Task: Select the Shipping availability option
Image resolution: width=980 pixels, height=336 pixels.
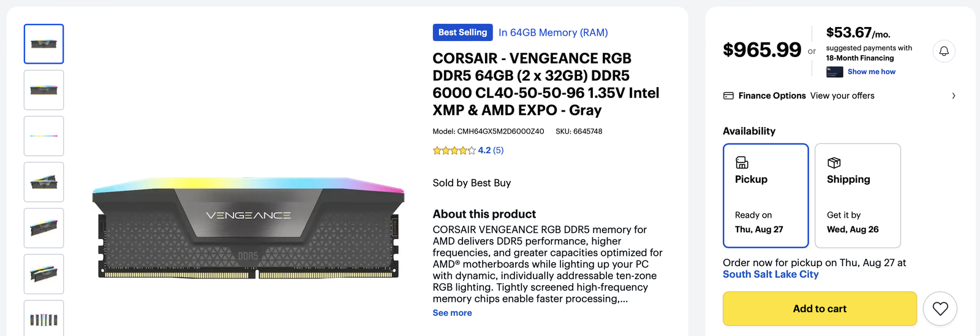Action: (x=858, y=196)
